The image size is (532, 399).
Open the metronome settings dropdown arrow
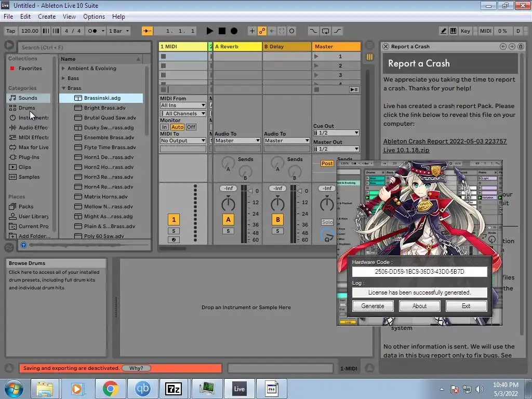point(103,31)
